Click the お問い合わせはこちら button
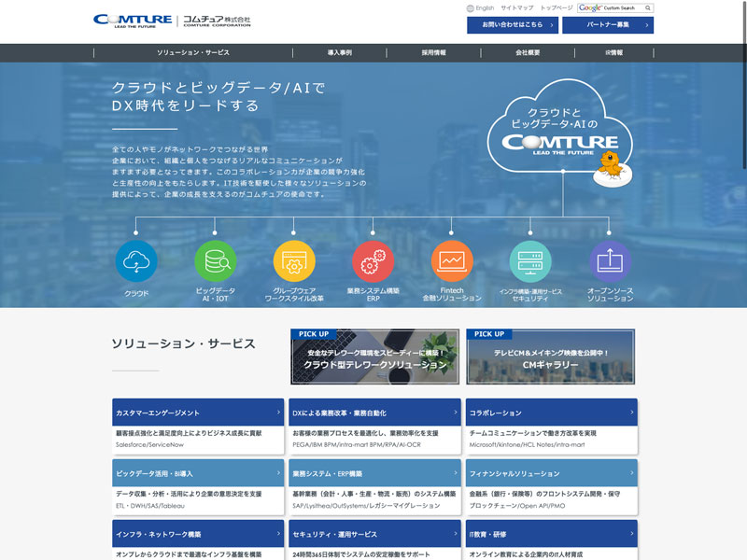747x560 pixels. [512, 25]
